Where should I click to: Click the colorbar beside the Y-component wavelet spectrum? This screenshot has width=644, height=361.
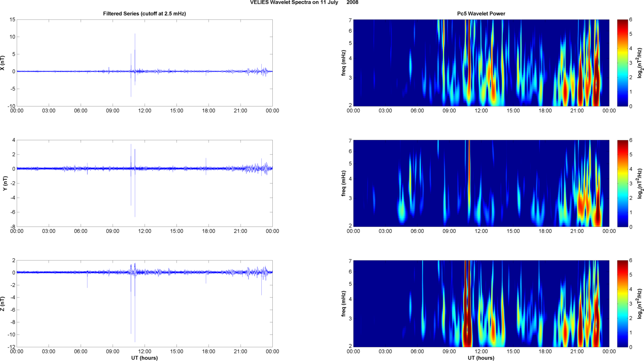(x=622, y=183)
